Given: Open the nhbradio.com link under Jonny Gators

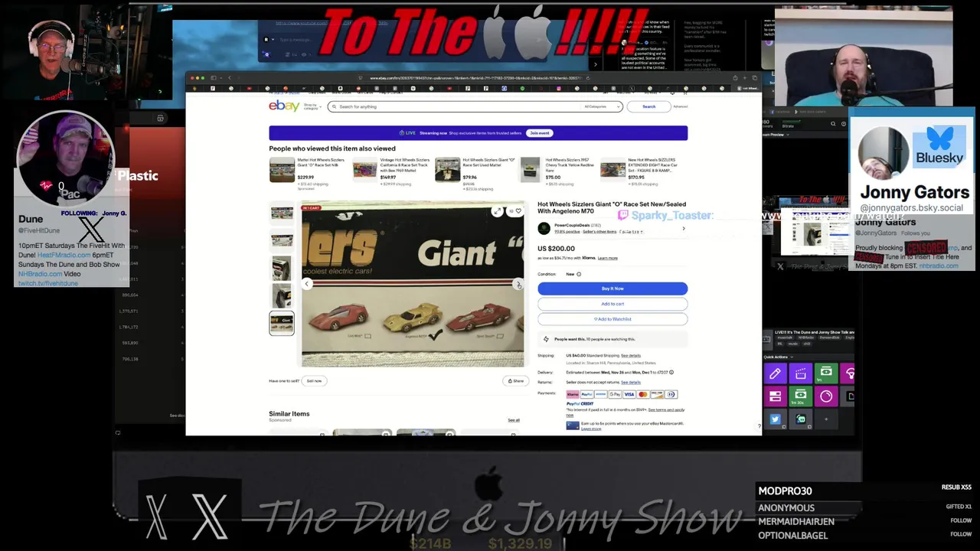Looking at the screenshot, I should (938, 266).
